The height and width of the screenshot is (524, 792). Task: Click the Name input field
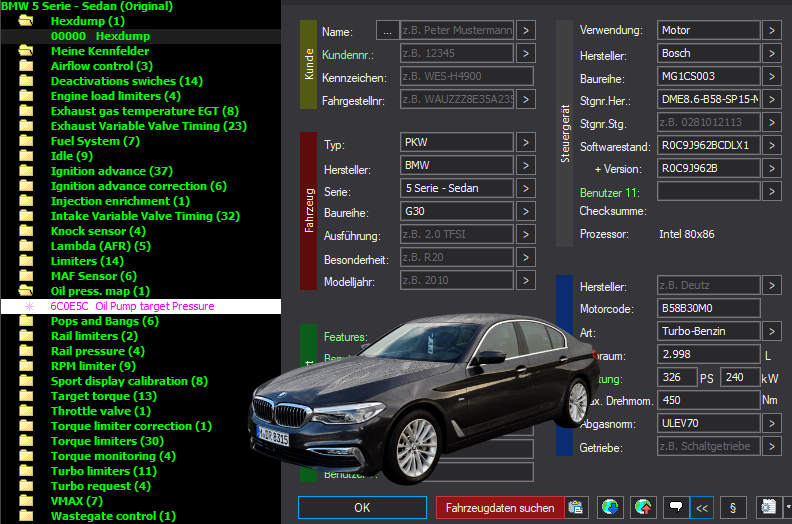coord(457,30)
